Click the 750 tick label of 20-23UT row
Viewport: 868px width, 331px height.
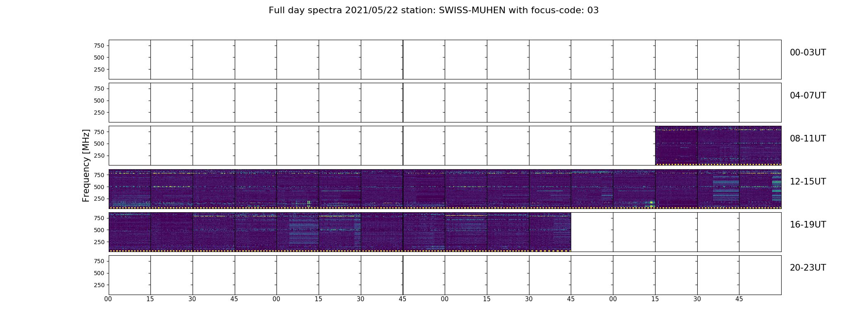pos(99,261)
